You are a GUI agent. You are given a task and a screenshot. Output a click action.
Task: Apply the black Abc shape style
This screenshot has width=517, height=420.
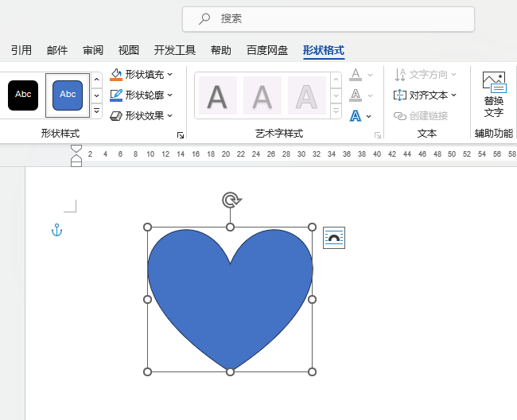23,95
